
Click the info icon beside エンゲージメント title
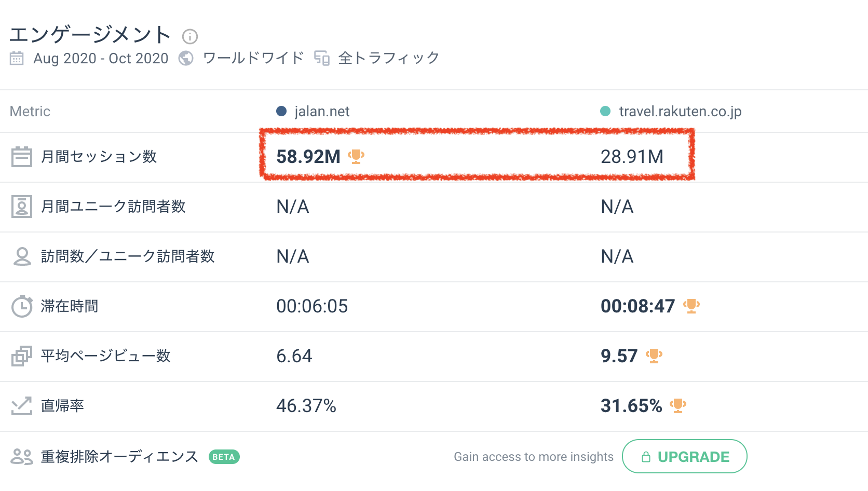[190, 36]
